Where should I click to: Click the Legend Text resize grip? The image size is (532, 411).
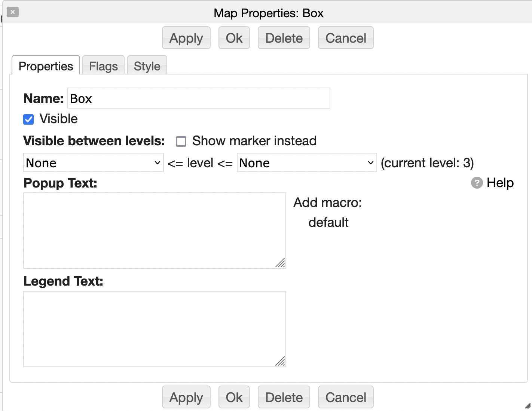click(280, 361)
